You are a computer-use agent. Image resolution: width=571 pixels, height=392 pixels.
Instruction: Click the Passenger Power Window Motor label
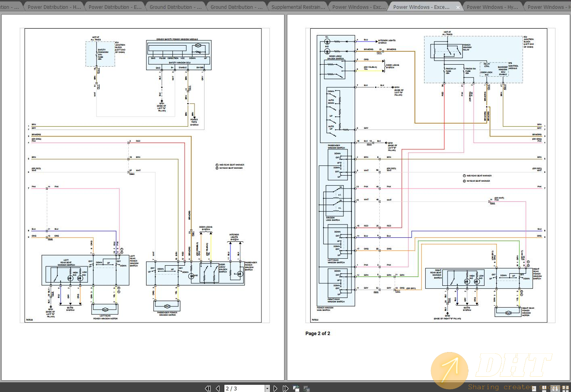click(x=167, y=314)
